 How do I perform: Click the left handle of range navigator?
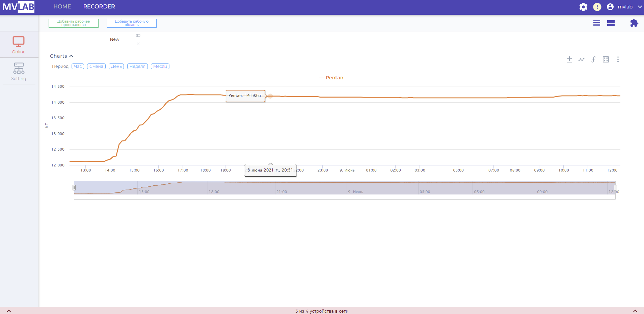click(x=74, y=188)
